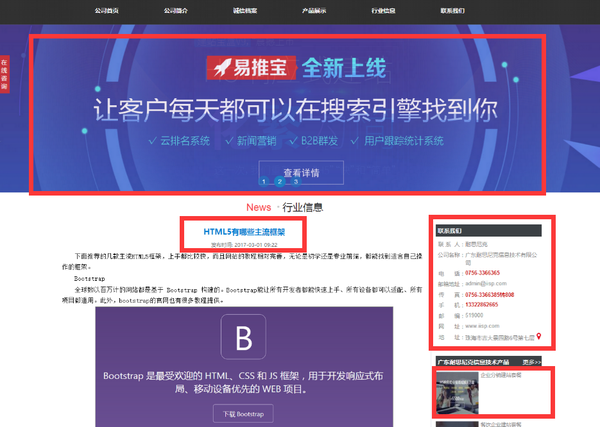Image resolution: width=600 pixels, height=427 pixels.
Task: Open the HTML5有哪些主流框架 article title
Action: pyautogui.click(x=244, y=232)
